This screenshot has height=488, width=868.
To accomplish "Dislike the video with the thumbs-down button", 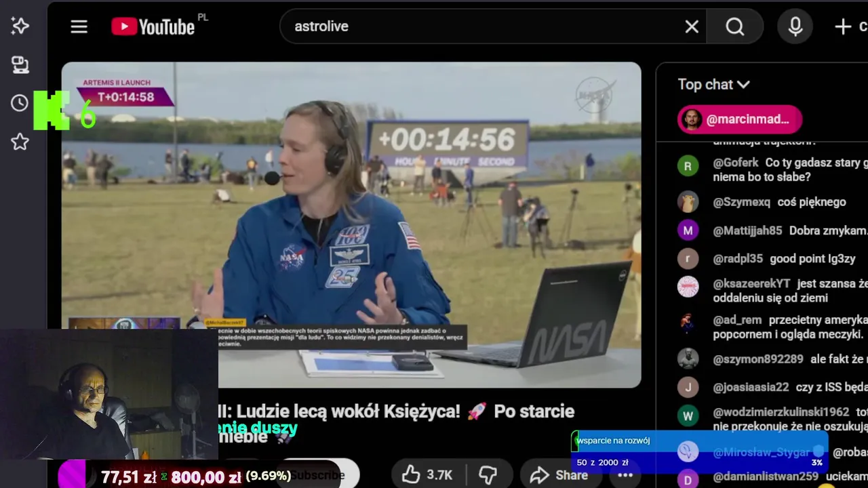I will pyautogui.click(x=488, y=474).
